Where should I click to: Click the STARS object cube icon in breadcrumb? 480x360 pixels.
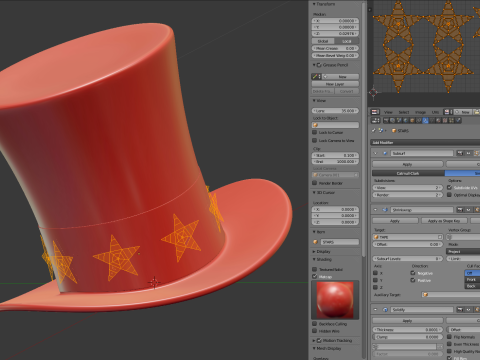pos(394,130)
